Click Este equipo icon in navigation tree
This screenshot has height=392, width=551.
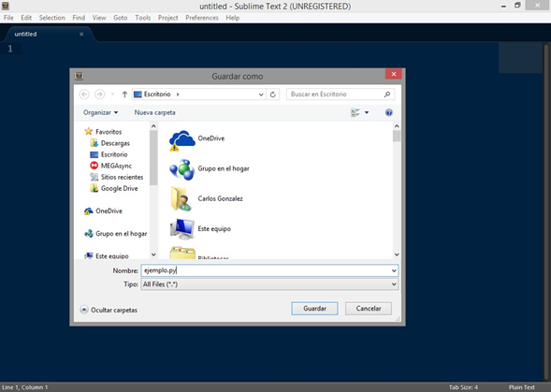[x=89, y=255]
